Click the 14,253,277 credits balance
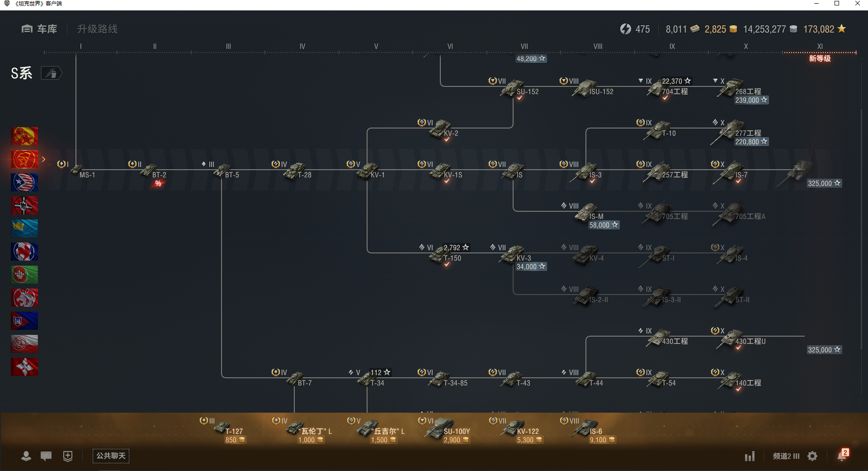Image resolution: width=868 pixels, height=471 pixels. [x=770, y=29]
